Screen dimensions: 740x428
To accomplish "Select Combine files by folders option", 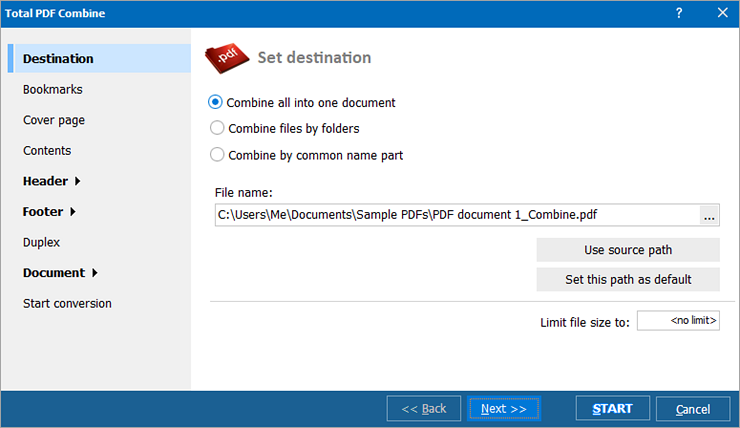I will click(x=216, y=128).
